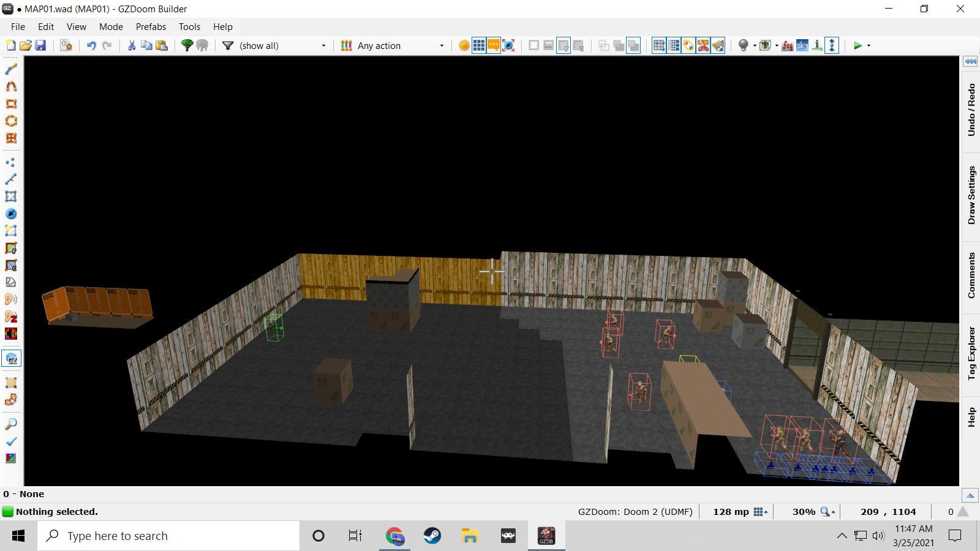Switch to Vertices mode
Screen dimensions: 980x551
tap(11, 162)
